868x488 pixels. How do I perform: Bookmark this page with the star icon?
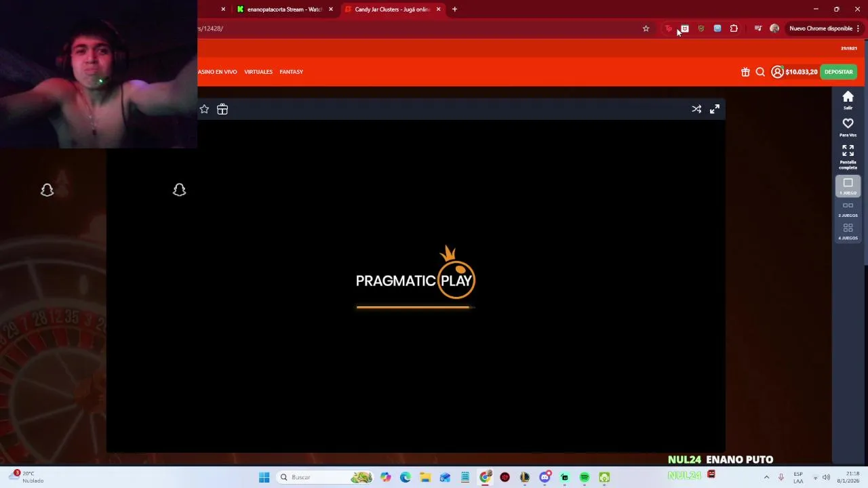click(646, 28)
